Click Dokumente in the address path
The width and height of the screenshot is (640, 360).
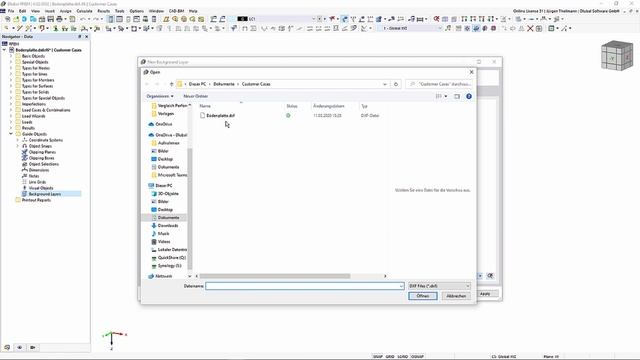[224, 84]
